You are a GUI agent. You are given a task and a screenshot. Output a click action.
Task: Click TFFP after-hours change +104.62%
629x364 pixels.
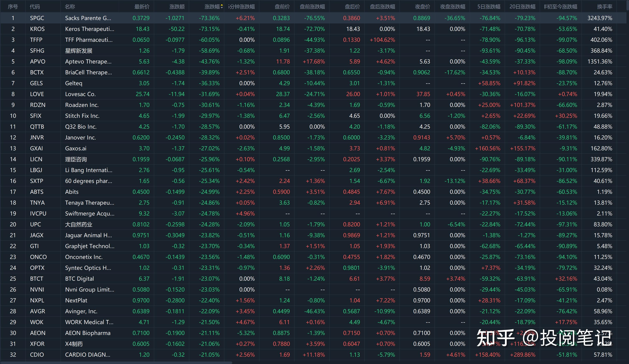point(382,40)
